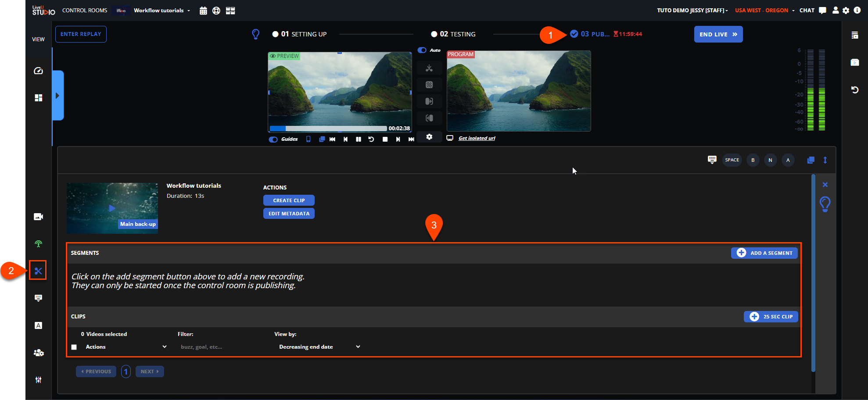868x400 pixels.
Task: Toggle the Auto switch
Action: click(x=422, y=50)
